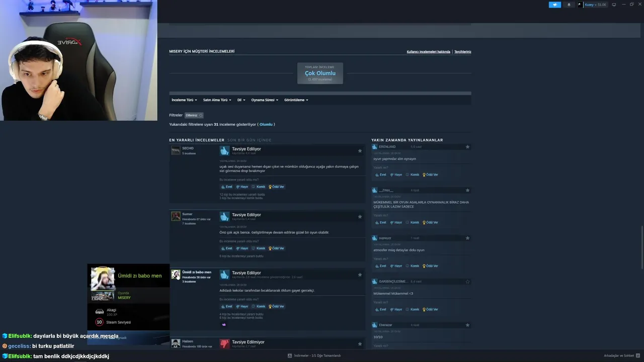
Task: Expand the İnceleme Türü filter dropdown
Action: [x=184, y=100]
